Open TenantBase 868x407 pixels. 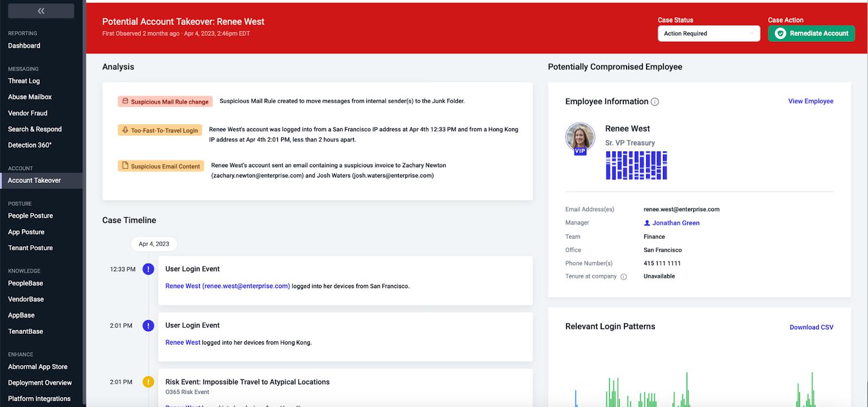click(x=25, y=331)
